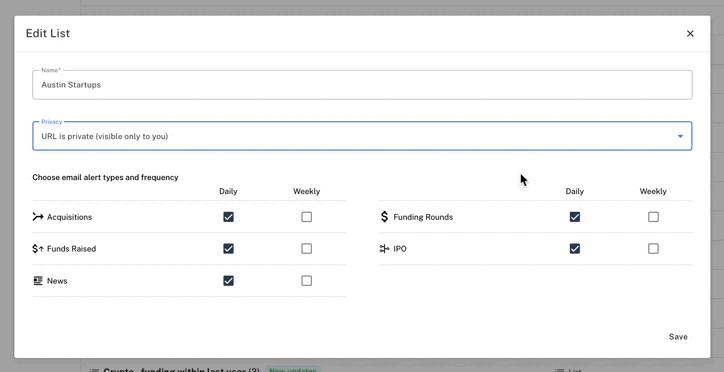Uncheck Daily alerts for Funds Raised

coord(228,249)
